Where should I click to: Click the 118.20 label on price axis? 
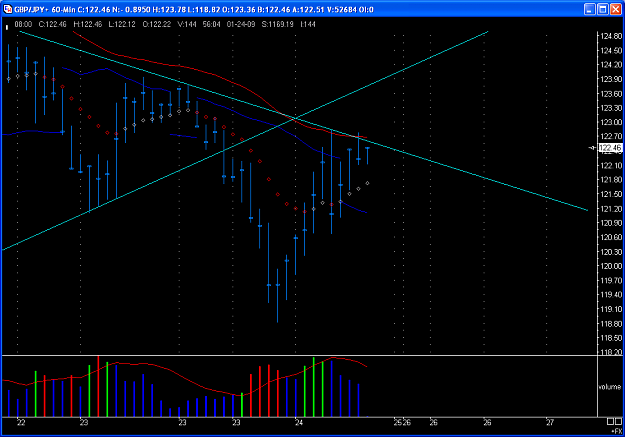611,352
